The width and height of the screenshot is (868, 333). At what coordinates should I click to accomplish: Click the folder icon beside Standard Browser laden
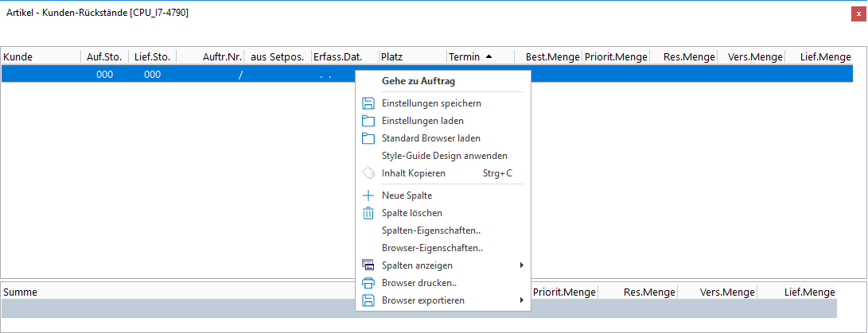[368, 138]
